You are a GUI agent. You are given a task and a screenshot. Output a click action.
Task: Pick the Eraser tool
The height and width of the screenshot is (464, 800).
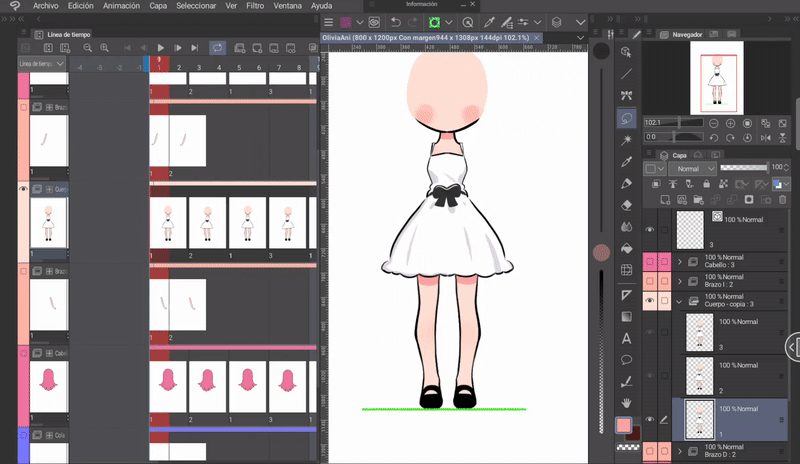click(x=626, y=205)
